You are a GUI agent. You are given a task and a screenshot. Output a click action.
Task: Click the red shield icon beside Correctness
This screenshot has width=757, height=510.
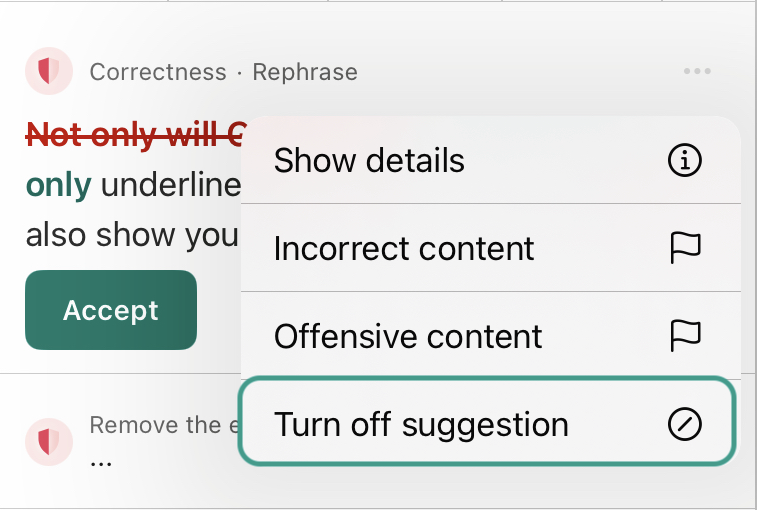pyautogui.click(x=49, y=71)
